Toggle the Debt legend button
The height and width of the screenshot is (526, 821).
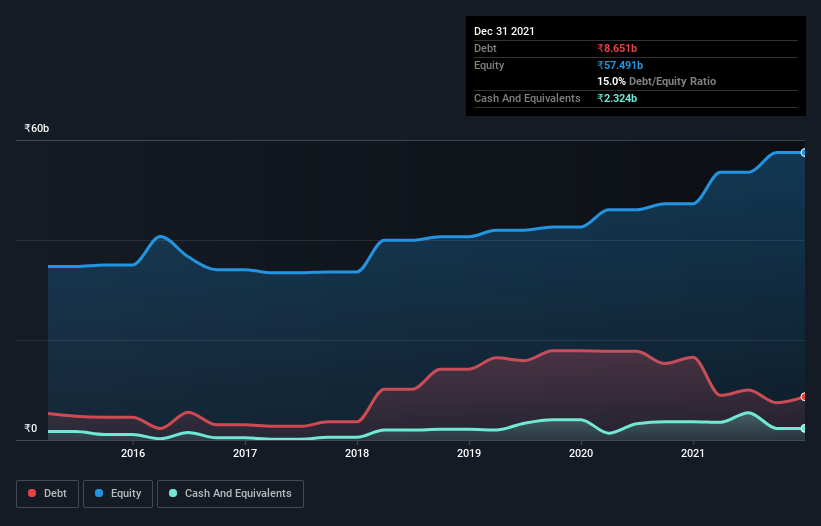[48, 494]
